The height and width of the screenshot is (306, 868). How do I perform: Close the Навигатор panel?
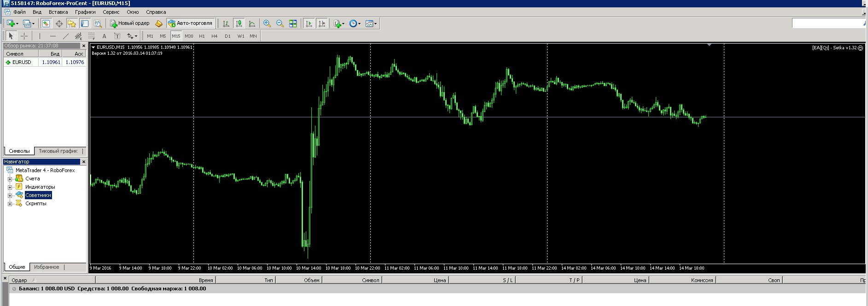click(83, 162)
